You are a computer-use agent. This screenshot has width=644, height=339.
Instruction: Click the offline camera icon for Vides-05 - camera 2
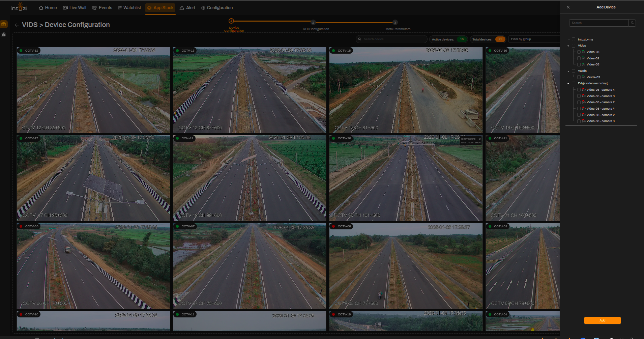pyautogui.click(x=584, y=102)
